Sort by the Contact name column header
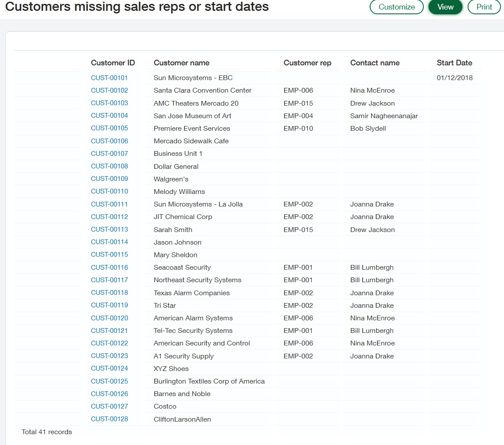This screenshot has height=445, width=504. 374,63
